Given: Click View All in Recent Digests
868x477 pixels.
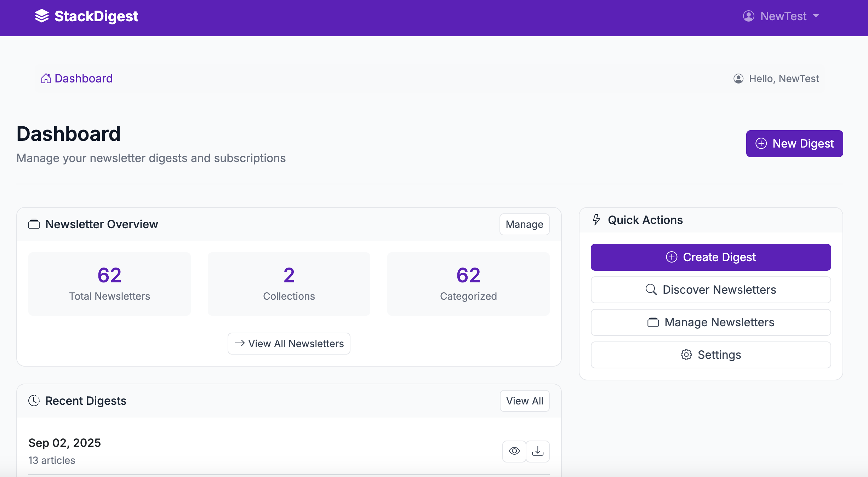Looking at the screenshot, I should pos(524,401).
